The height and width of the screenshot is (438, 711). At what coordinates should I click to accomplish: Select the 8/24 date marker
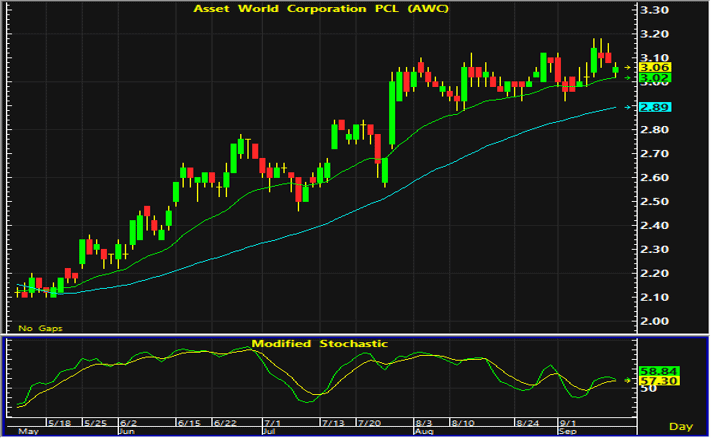tap(527, 423)
